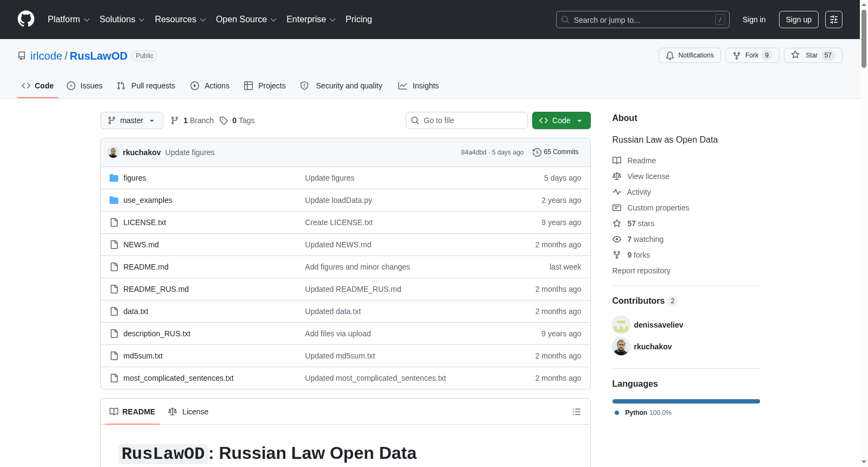Click the Report repository link

click(x=641, y=271)
